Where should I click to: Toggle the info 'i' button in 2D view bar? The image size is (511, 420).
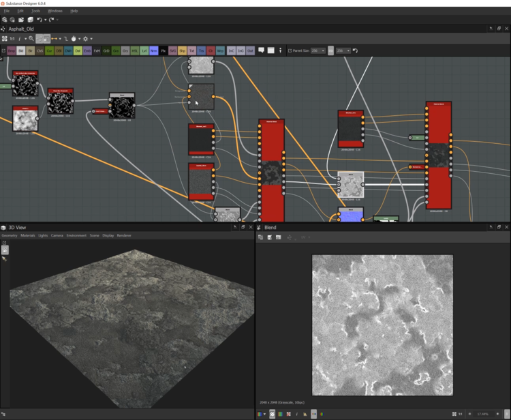(296, 414)
